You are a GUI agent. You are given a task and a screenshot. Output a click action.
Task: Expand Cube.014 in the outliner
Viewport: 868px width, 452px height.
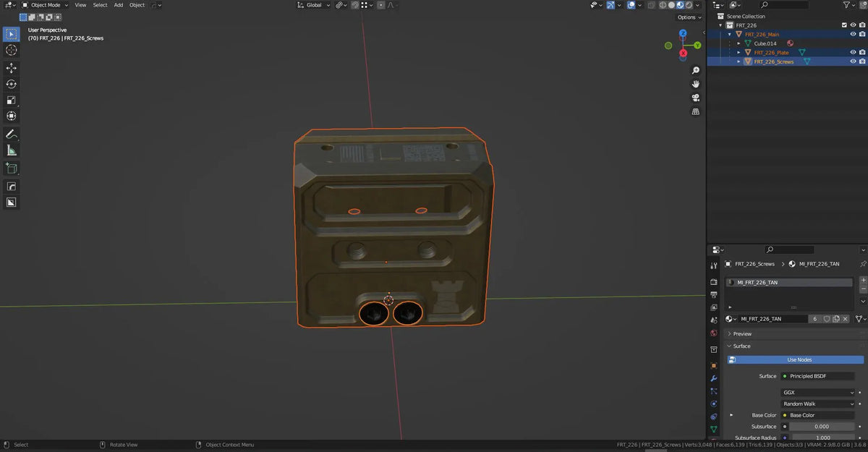pyautogui.click(x=739, y=43)
